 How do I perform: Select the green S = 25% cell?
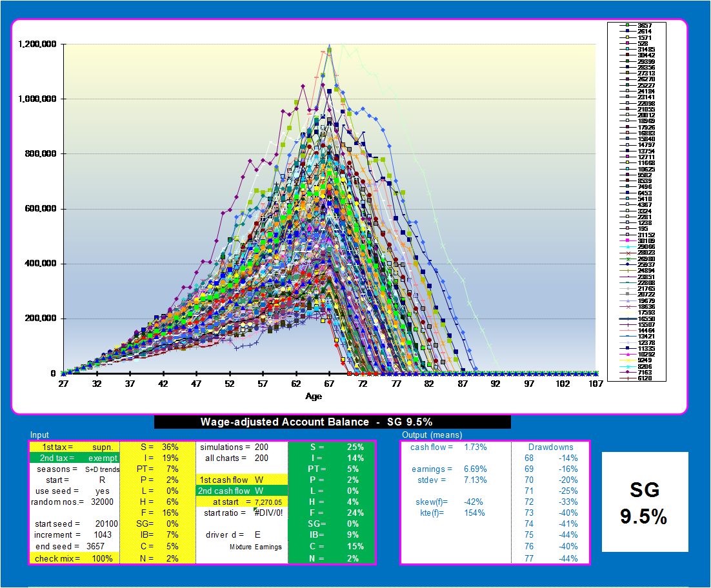[332, 447]
